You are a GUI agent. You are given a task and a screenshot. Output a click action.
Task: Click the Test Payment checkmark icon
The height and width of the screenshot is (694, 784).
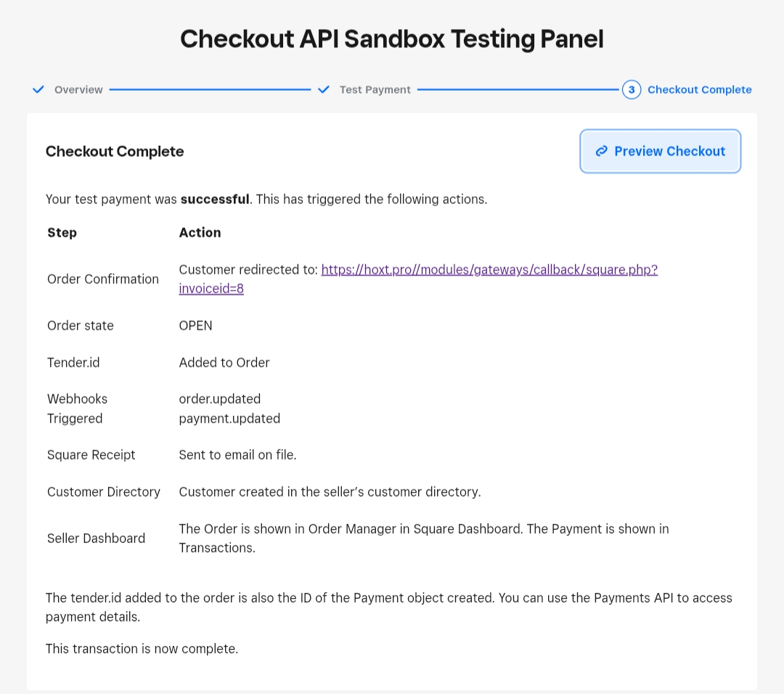pos(324,90)
